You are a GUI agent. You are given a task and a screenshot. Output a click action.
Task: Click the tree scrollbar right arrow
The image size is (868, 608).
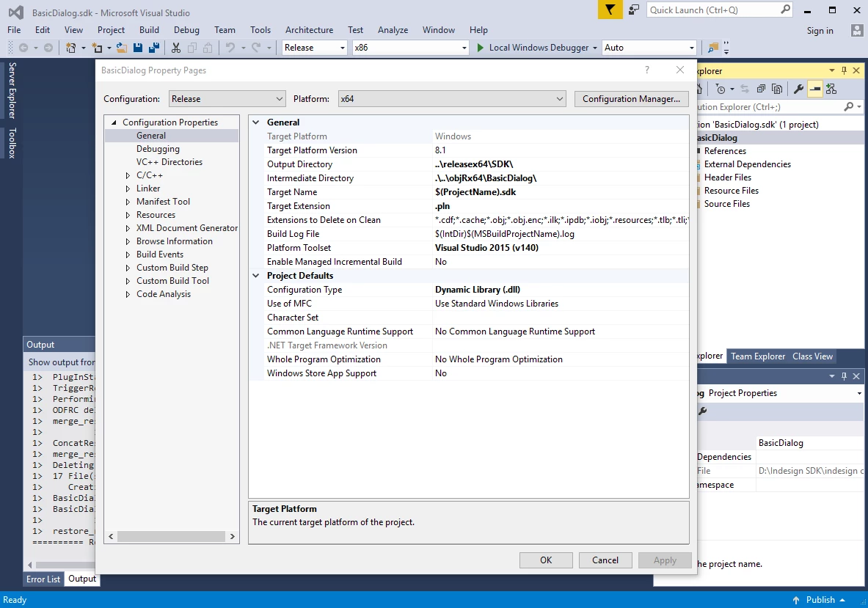click(x=232, y=536)
